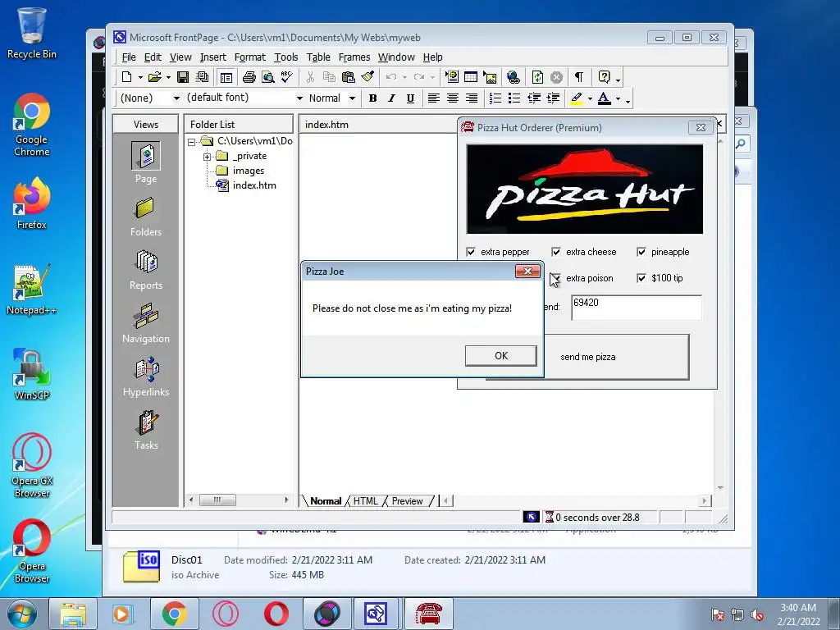The image size is (840, 630).
Task: Click the Decrease Indent icon
Action: [533, 98]
